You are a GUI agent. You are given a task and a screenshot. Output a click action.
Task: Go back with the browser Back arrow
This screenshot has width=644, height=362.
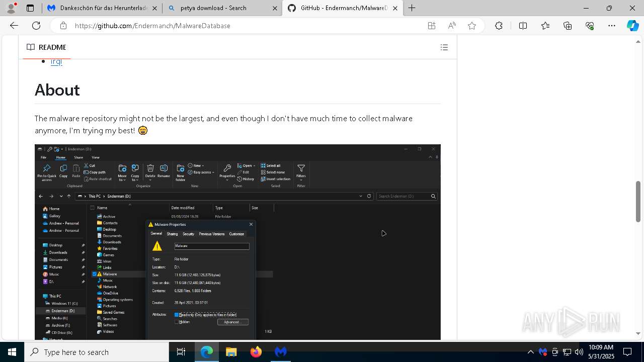[x=14, y=26]
